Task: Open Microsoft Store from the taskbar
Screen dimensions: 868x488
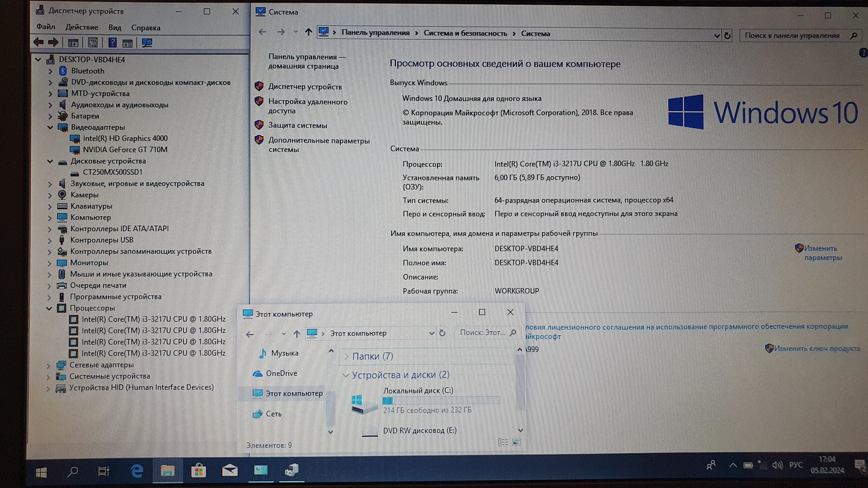Action: (198, 470)
